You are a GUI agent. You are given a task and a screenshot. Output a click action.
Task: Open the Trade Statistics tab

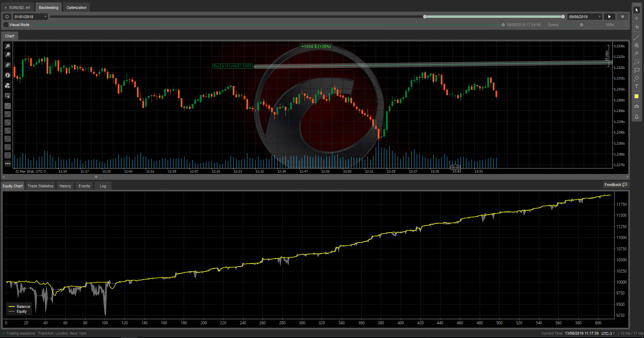pos(40,186)
